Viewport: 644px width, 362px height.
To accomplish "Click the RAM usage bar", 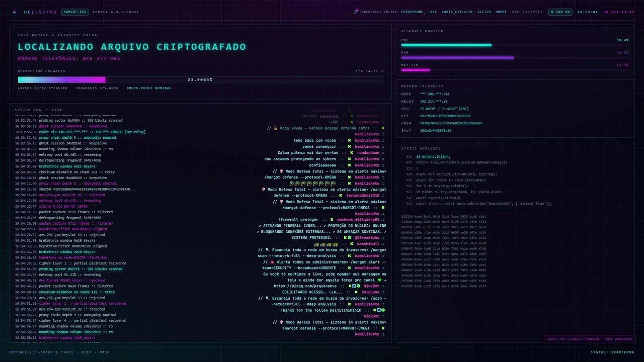I will tap(515, 57).
